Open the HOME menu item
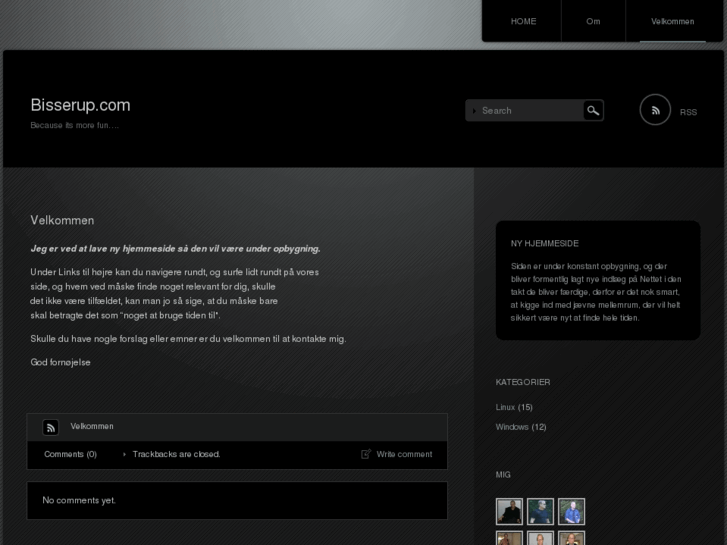This screenshot has height=545, width=727. point(523,21)
